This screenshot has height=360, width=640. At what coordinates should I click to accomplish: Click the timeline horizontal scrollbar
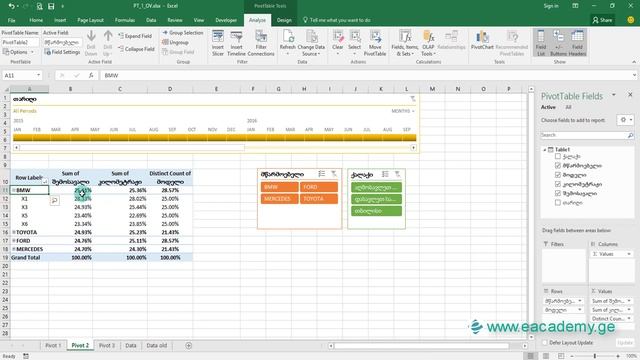[215, 148]
